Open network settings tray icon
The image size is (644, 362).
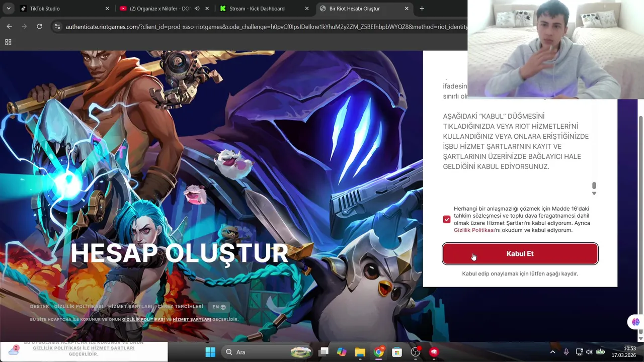tap(579, 352)
